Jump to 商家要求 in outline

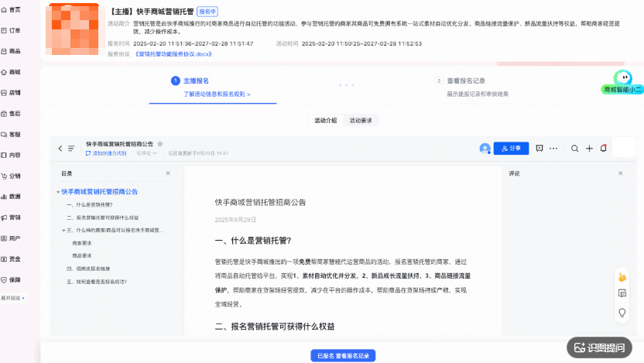click(82, 243)
